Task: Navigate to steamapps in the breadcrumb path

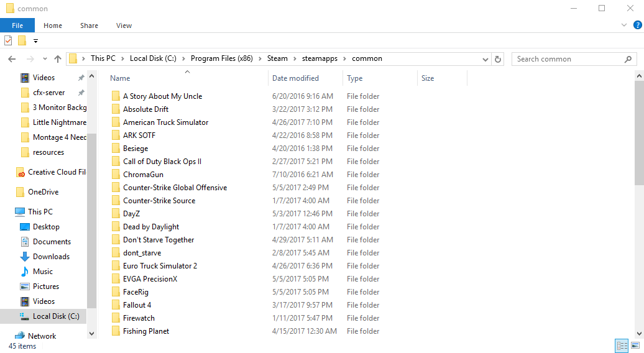Action: [320, 58]
